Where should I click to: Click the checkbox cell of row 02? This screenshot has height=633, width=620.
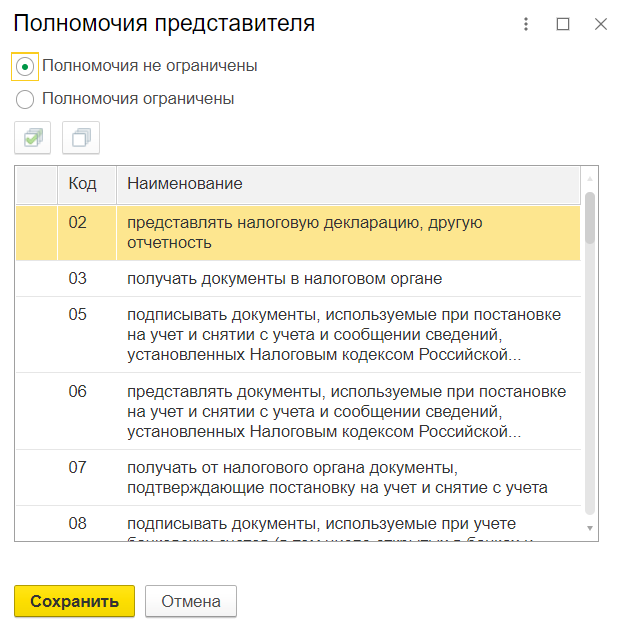[36, 232]
